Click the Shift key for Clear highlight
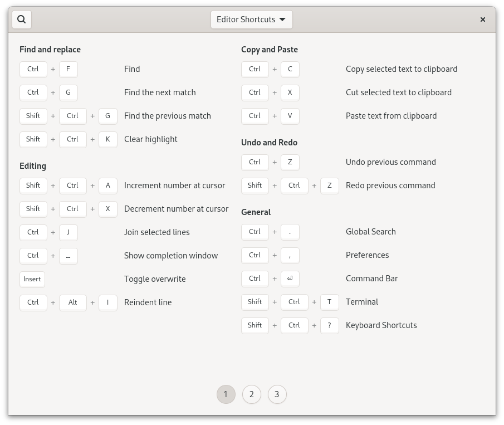The width and height of the screenshot is (504, 425). pyautogui.click(x=33, y=139)
